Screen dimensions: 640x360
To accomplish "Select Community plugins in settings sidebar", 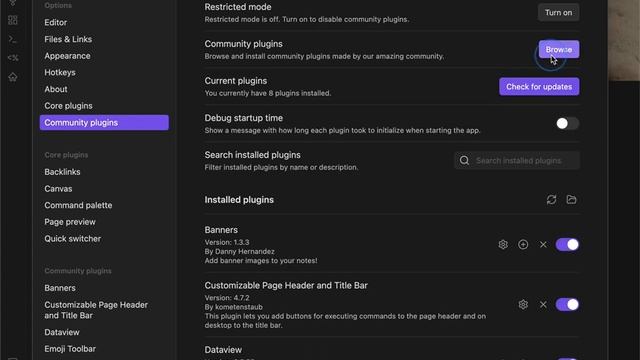I will coord(104,122).
